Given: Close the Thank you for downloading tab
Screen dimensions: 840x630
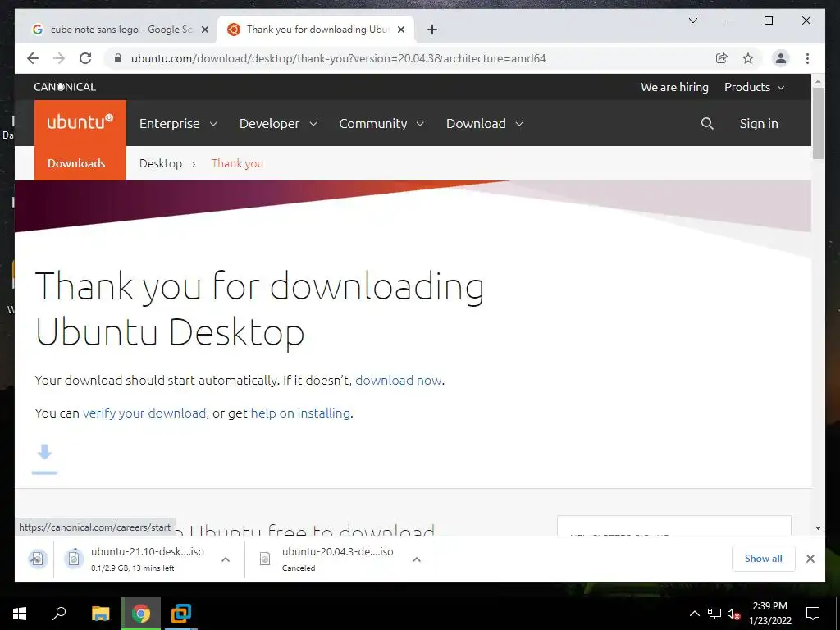Looking at the screenshot, I should (400, 30).
